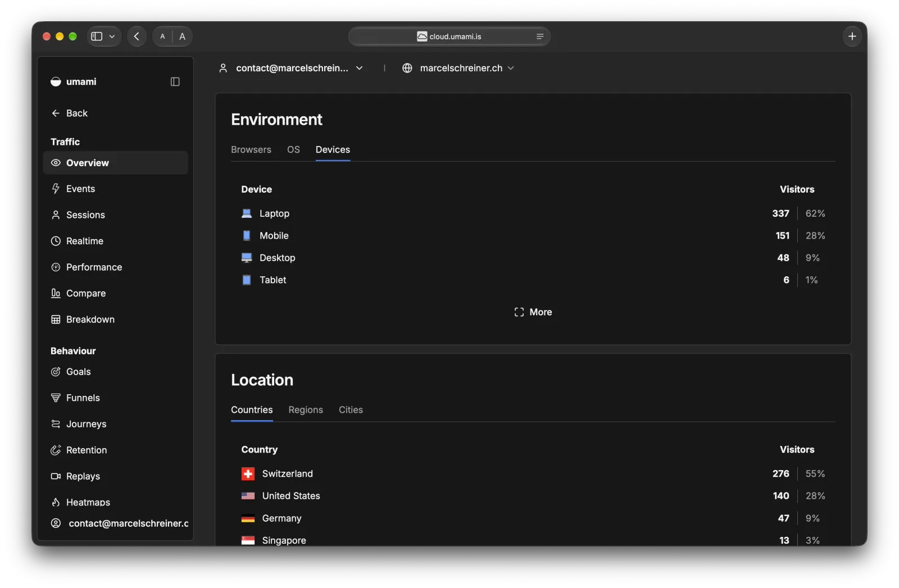Screen dimensions: 899x588
Task: Go back with the browser back button
Action: pyautogui.click(x=137, y=37)
